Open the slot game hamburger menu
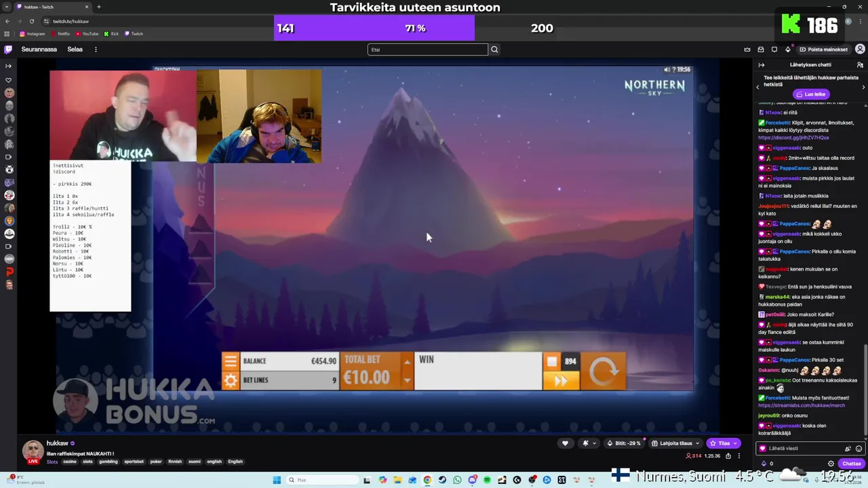Image resolution: width=868 pixels, height=488 pixels. 231,361
